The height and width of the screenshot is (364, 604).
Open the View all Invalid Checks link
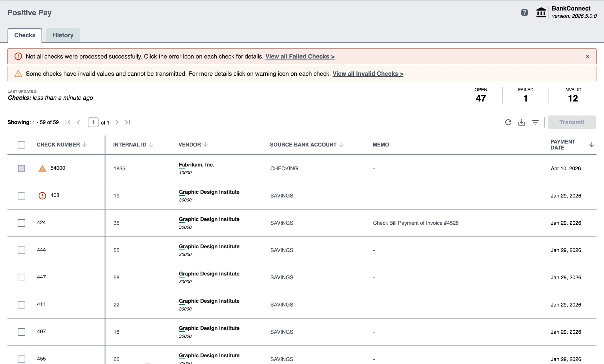point(368,74)
